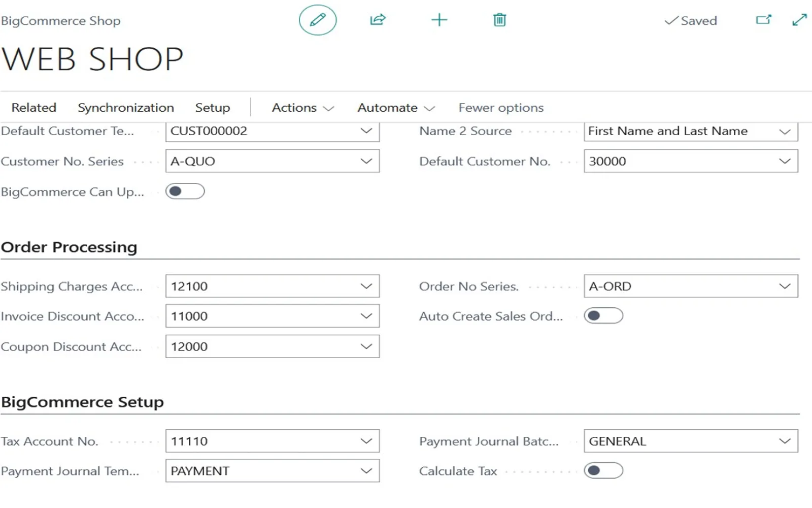The image size is (812, 508).
Task: Click the Calculate Tax label
Action: point(458,471)
